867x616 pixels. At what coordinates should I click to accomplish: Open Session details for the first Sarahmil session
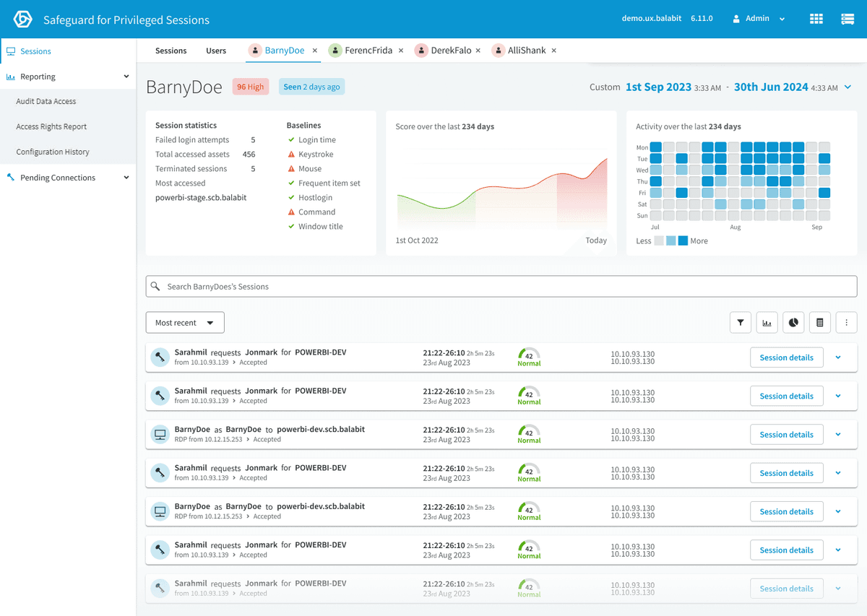(x=786, y=357)
